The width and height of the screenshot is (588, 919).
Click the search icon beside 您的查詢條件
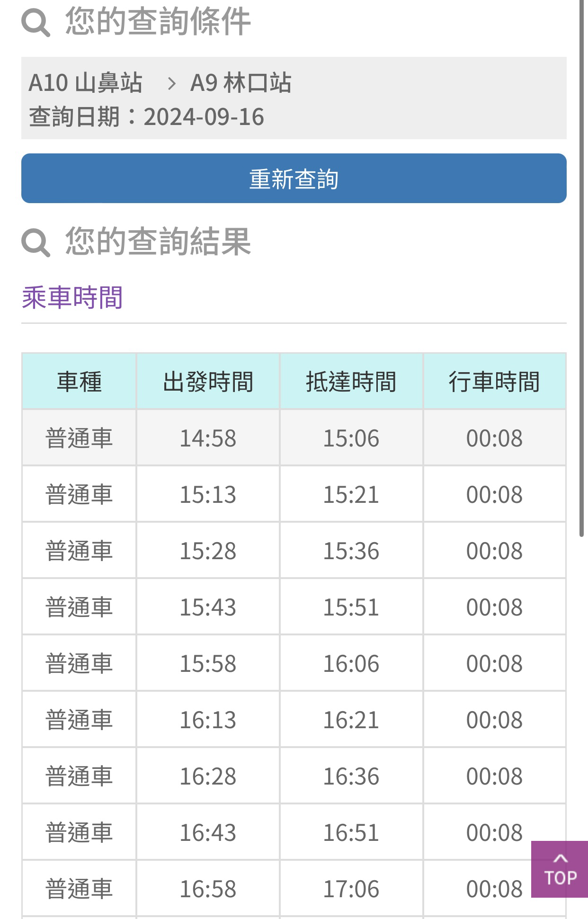(x=36, y=22)
